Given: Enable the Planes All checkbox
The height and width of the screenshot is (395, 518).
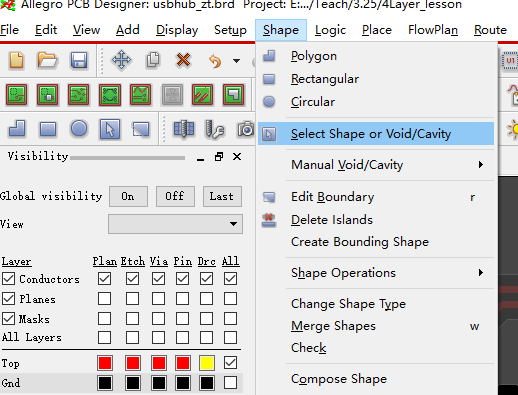Looking at the screenshot, I should 230,299.
